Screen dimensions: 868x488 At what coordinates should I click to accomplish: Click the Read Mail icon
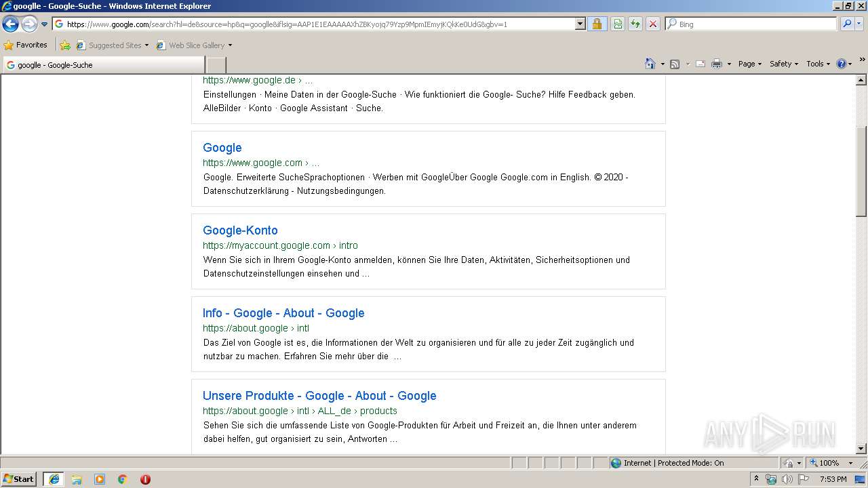pyautogui.click(x=701, y=64)
